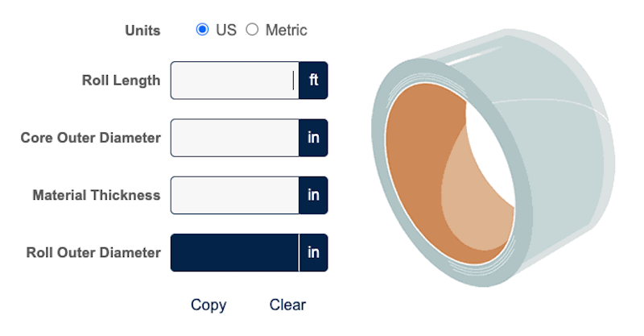Click the Roll Outer Diameter label
This screenshot has height=336, width=644.
[x=93, y=252]
